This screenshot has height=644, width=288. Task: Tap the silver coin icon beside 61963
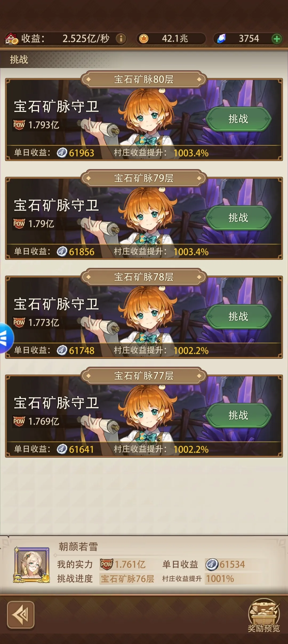[62, 153]
